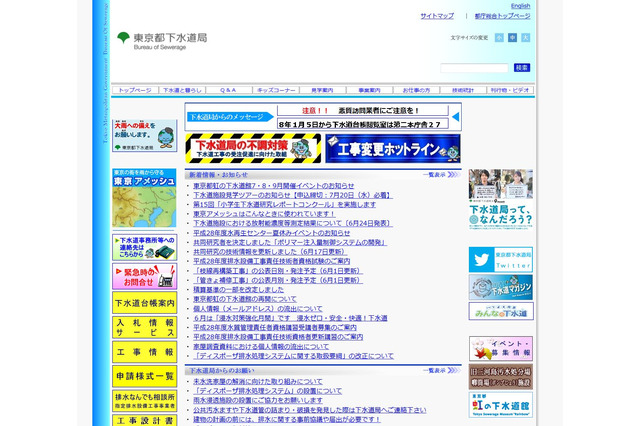
Task: Open the 工事変更ホットライン banner
Action: coord(393,149)
